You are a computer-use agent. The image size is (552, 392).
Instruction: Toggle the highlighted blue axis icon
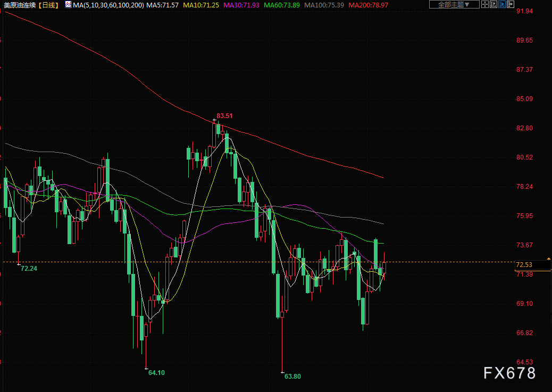[501, 5]
